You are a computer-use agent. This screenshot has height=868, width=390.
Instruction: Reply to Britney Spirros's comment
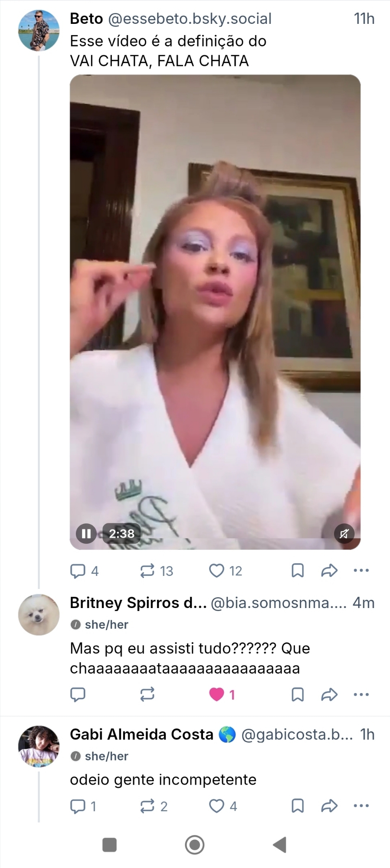pos(78,695)
